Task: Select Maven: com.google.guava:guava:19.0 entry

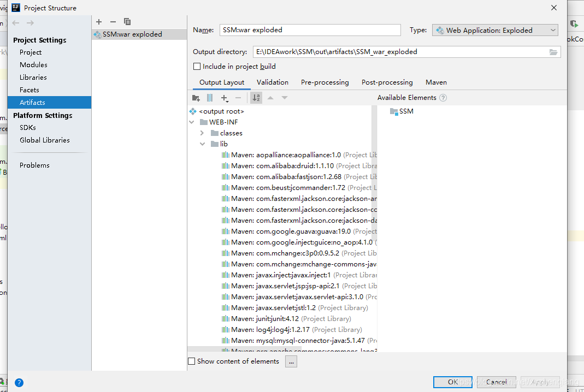Action: coord(299,231)
